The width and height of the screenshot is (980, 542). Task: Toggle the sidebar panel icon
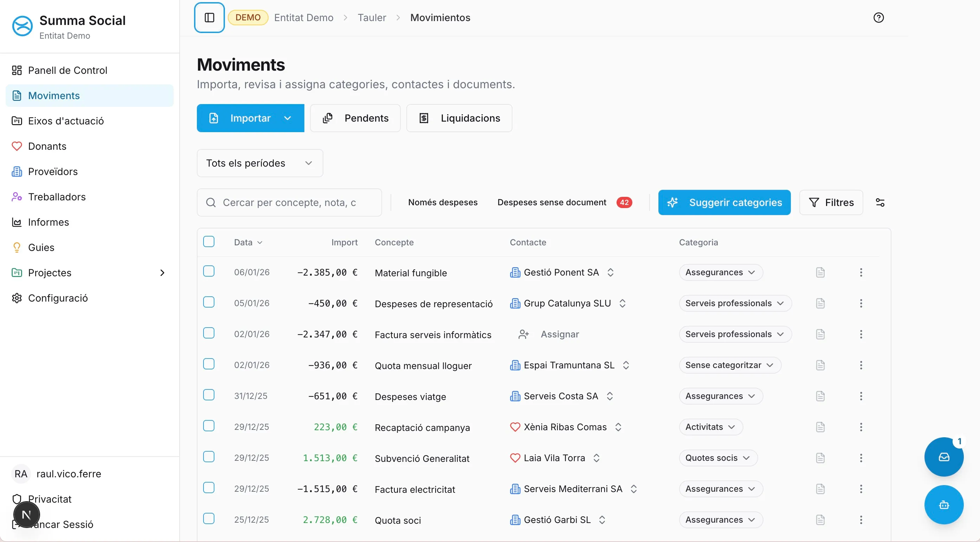pyautogui.click(x=209, y=18)
